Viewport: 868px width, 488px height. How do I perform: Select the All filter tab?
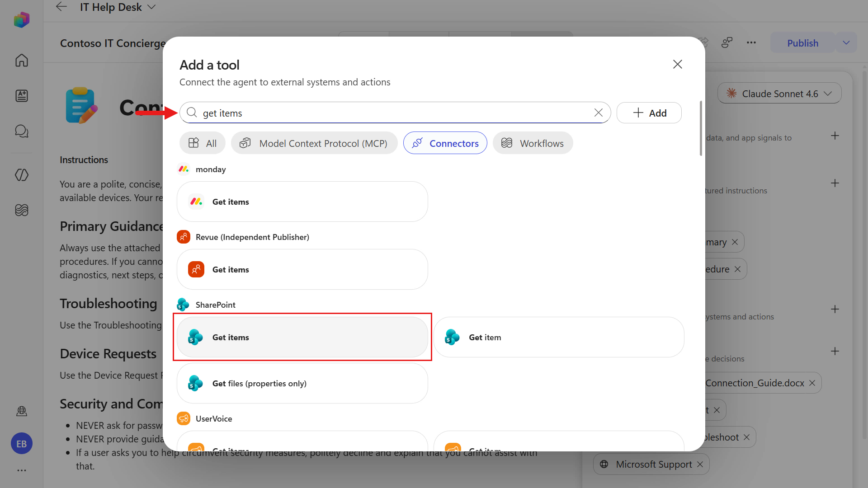coord(202,143)
